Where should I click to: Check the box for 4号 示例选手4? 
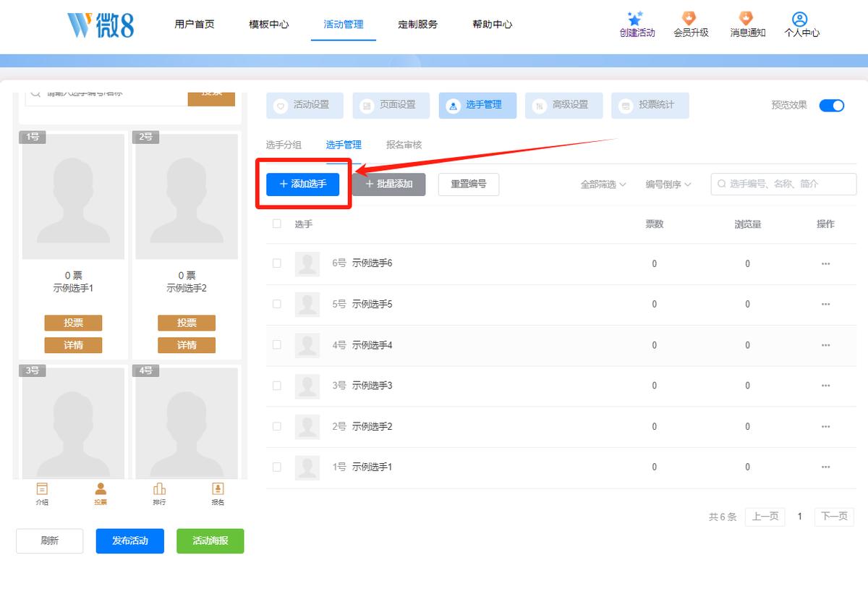tap(277, 345)
